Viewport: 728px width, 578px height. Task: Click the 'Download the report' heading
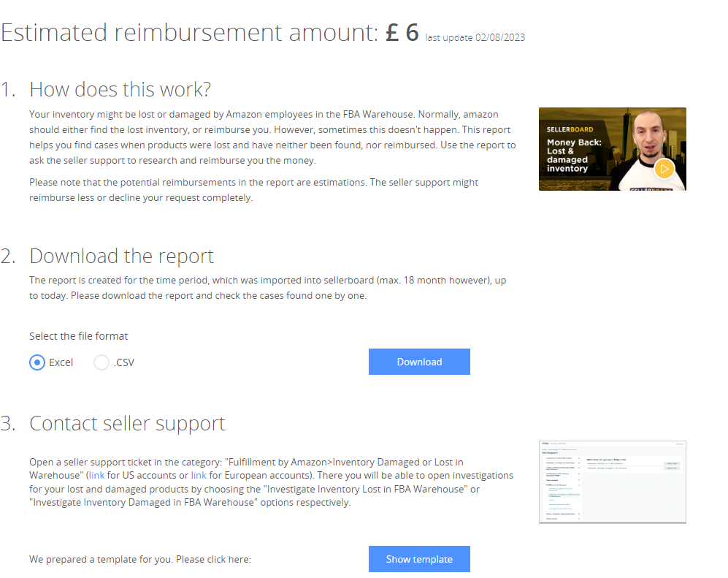(x=121, y=256)
